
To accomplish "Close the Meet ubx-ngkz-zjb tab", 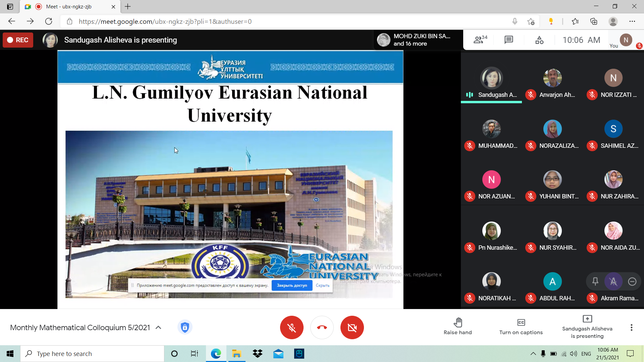I will point(113,6).
